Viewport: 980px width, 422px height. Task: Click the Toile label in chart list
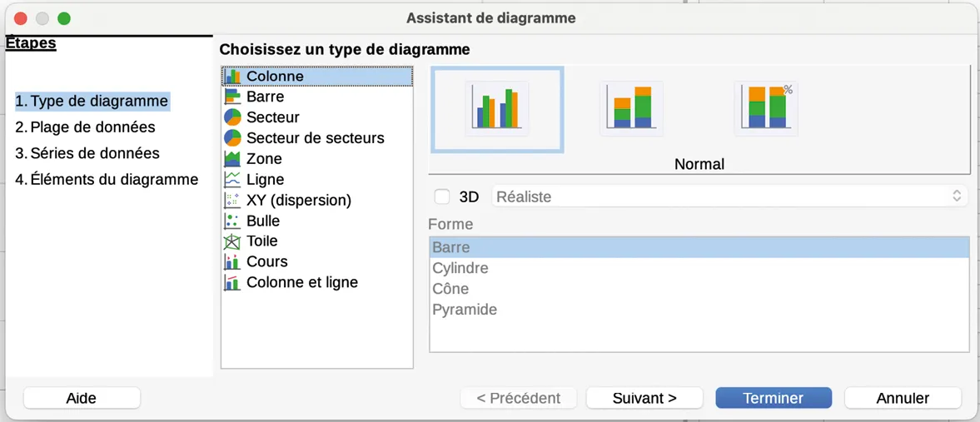coord(262,241)
